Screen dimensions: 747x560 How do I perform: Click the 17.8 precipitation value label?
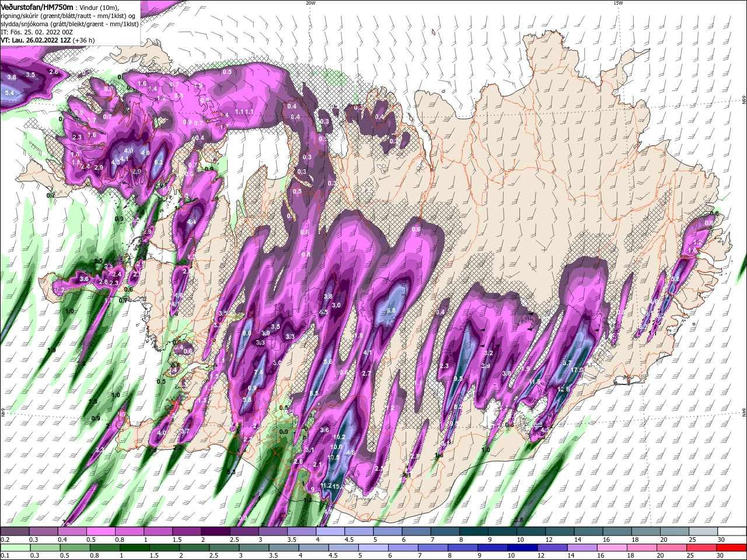point(577,370)
